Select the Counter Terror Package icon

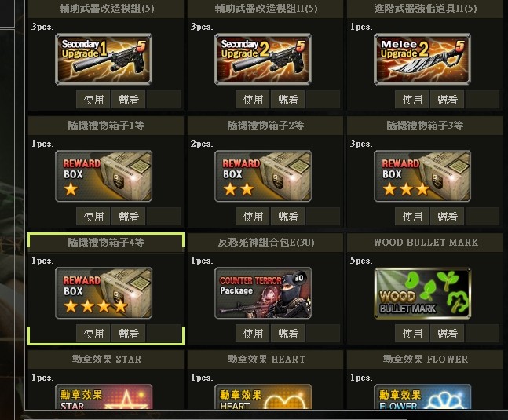point(263,293)
